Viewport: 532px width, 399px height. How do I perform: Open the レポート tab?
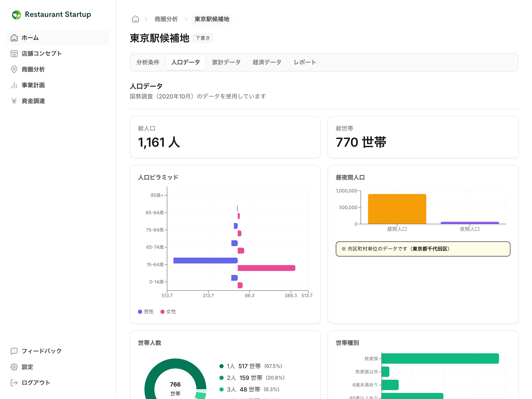tap(305, 62)
